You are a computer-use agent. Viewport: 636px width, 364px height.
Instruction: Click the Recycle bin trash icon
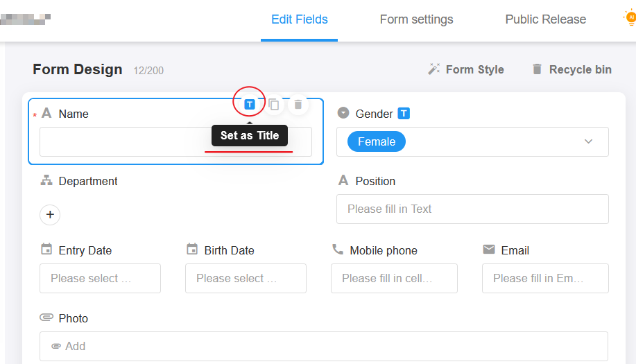coord(537,69)
